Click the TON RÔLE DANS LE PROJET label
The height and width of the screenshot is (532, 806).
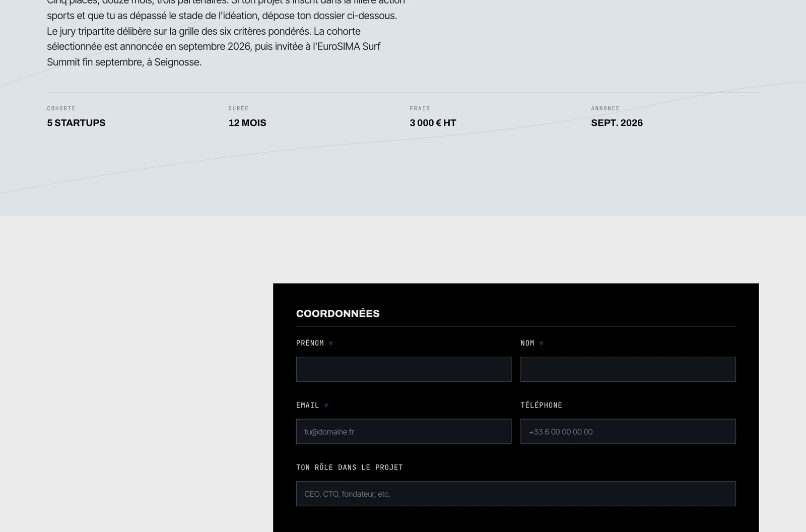[350, 467]
